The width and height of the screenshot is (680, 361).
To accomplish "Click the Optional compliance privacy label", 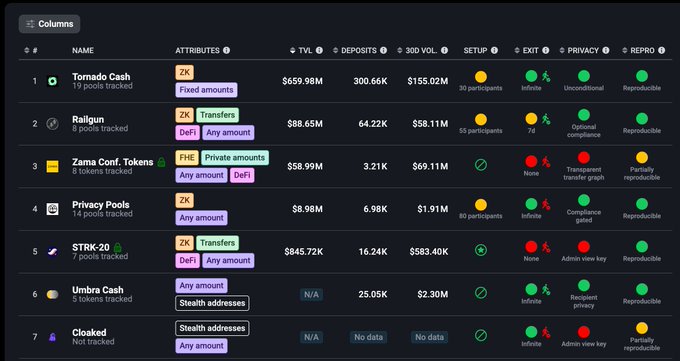I will point(584,131).
